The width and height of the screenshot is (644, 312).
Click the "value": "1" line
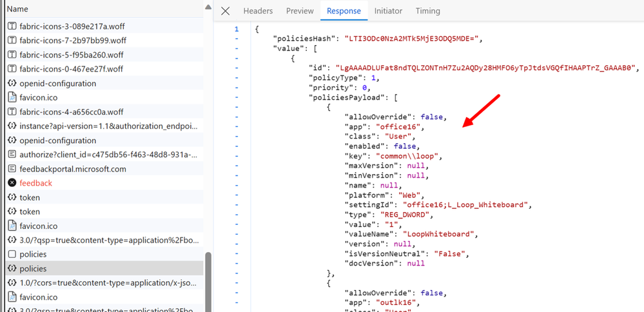[375, 225]
